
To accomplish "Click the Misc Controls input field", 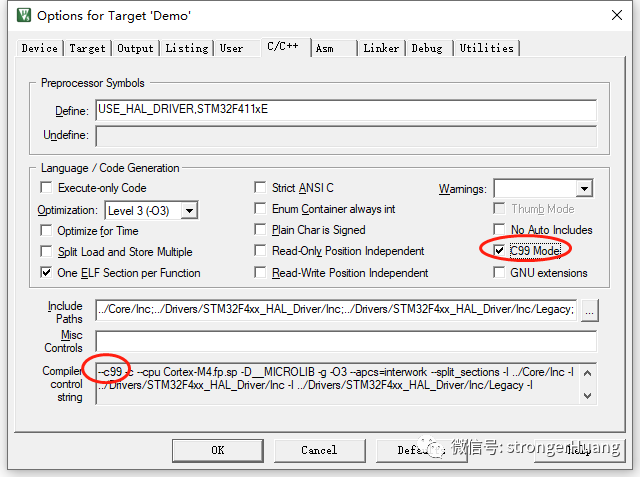I will (x=346, y=341).
